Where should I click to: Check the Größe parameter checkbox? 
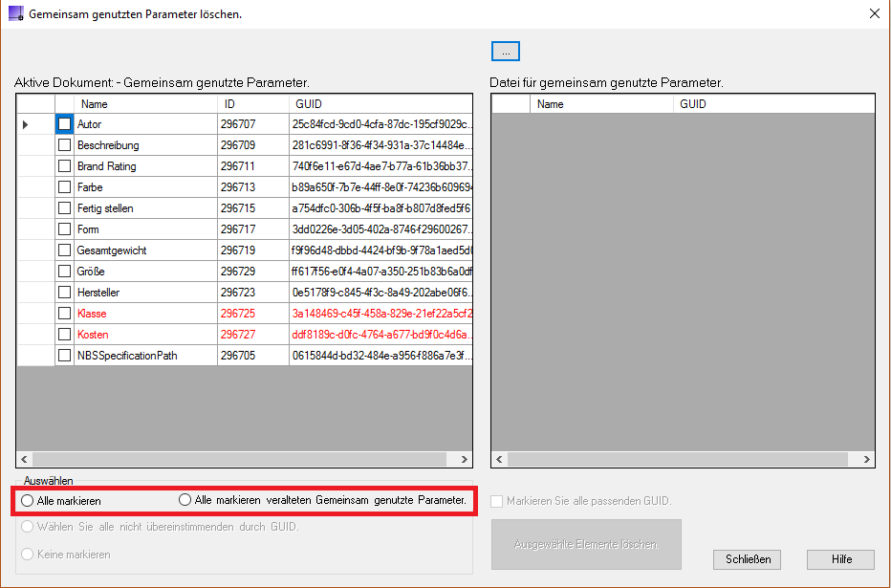[x=65, y=271]
